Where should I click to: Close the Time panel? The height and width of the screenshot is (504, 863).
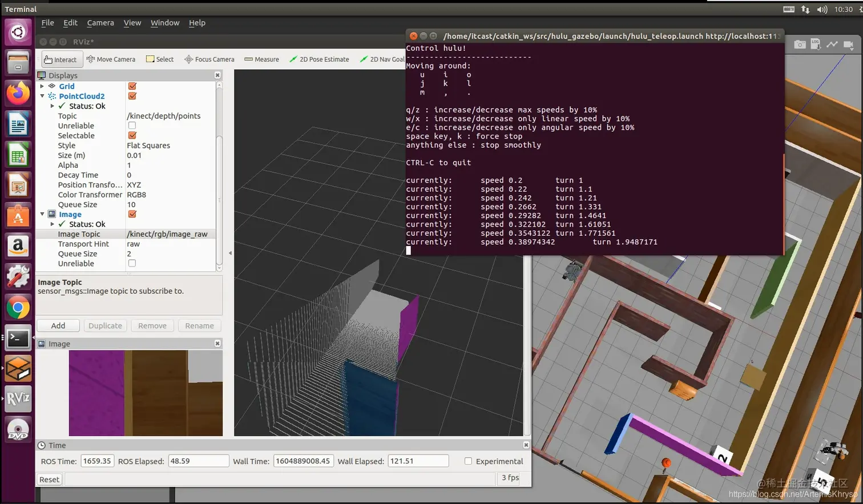coord(526,445)
